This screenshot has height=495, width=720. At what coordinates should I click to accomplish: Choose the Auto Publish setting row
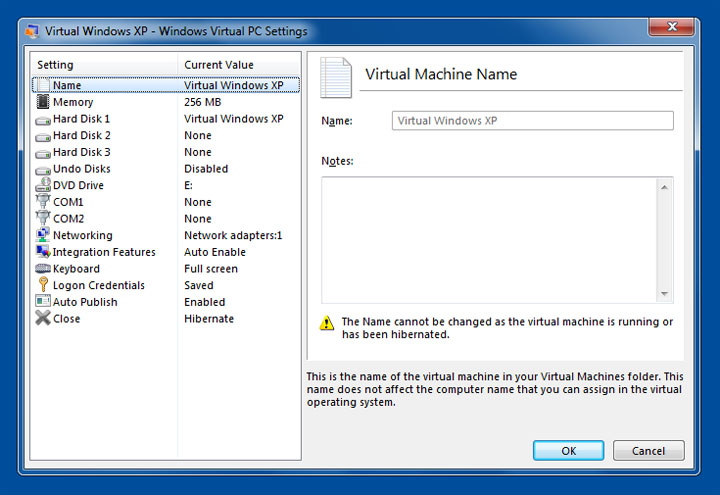coord(85,302)
